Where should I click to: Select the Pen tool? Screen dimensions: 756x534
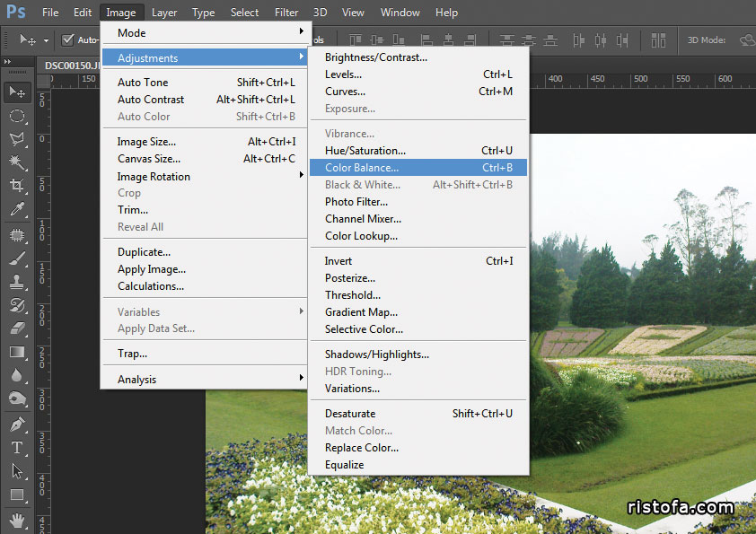(17, 425)
